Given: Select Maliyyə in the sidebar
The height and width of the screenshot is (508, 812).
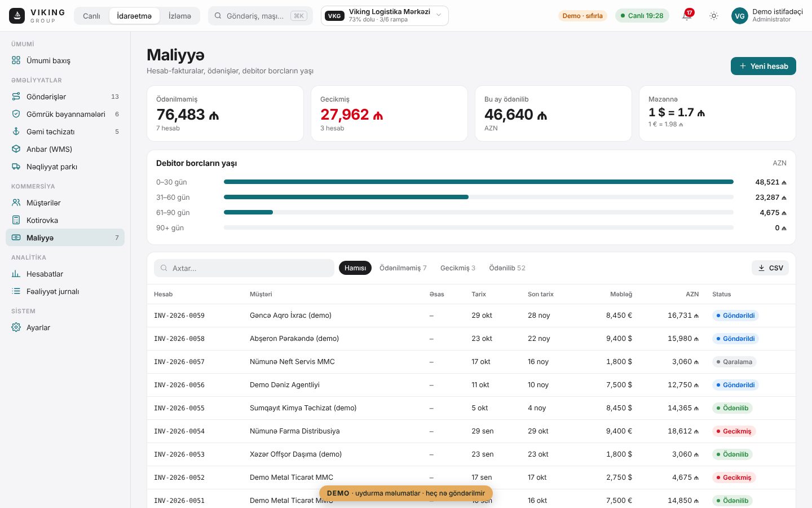Looking at the screenshot, I should [65, 238].
